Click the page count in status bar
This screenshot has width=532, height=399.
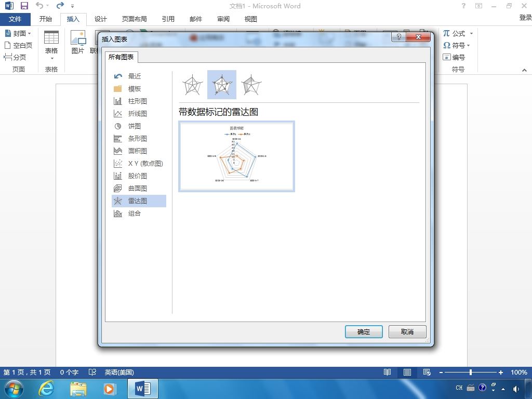(27, 372)
